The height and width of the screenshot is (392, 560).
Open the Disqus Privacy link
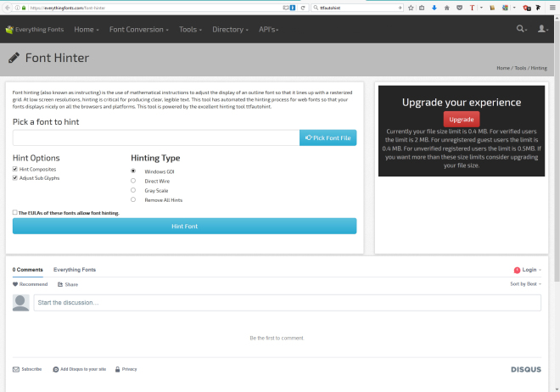pyautogui.click(x=126, y=369)
